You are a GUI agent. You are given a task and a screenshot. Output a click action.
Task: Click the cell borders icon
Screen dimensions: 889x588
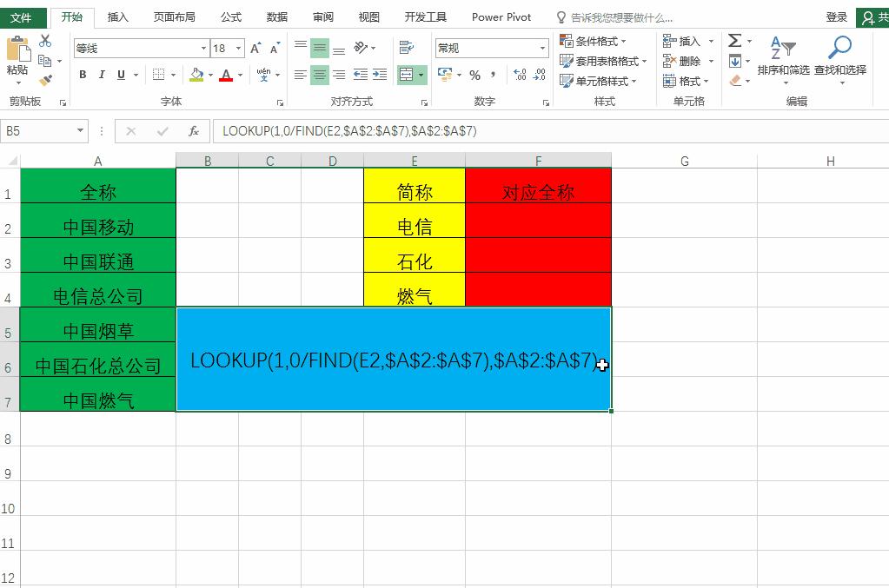coord(159,74)
